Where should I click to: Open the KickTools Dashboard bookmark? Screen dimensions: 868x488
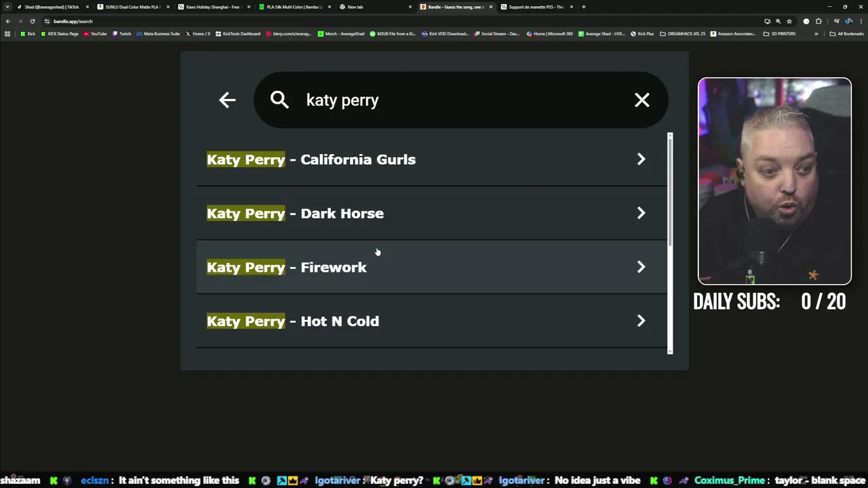(237, 34)
